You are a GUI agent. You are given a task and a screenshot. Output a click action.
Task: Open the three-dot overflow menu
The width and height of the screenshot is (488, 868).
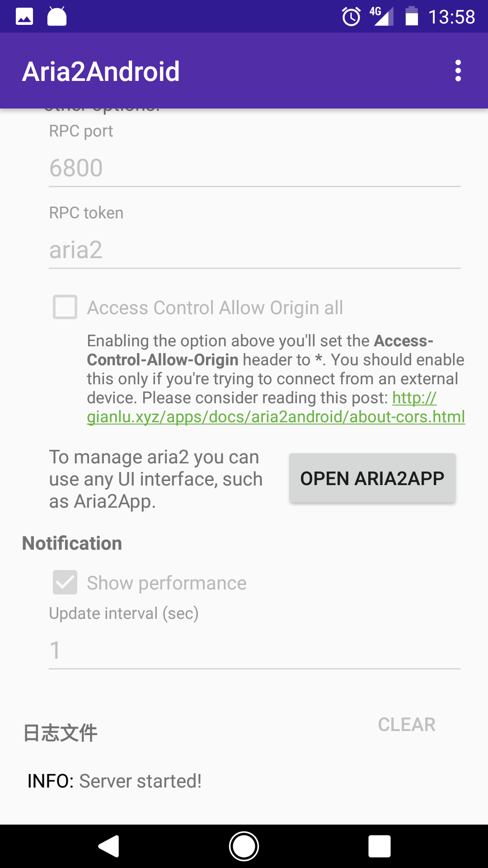pyautogui.click(x=458, y=71)
